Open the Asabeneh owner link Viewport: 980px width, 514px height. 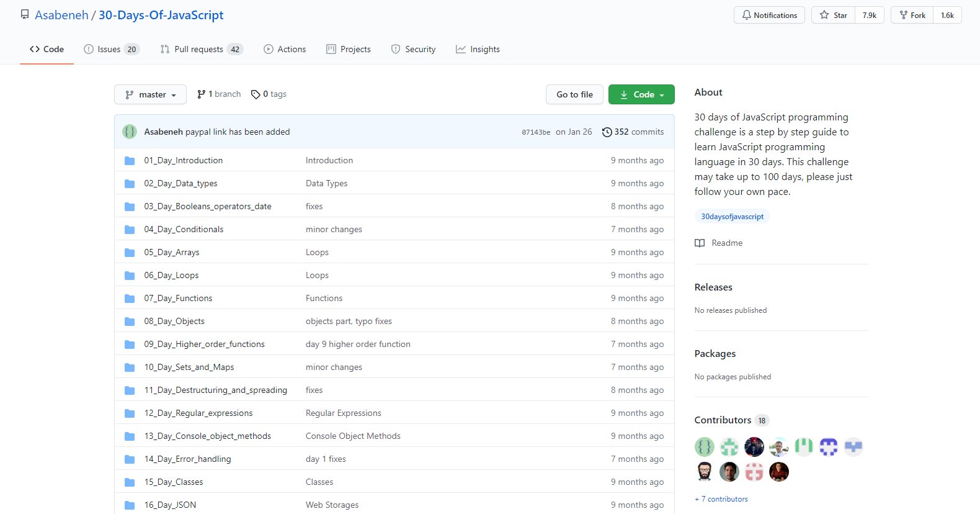coord(61,15)
